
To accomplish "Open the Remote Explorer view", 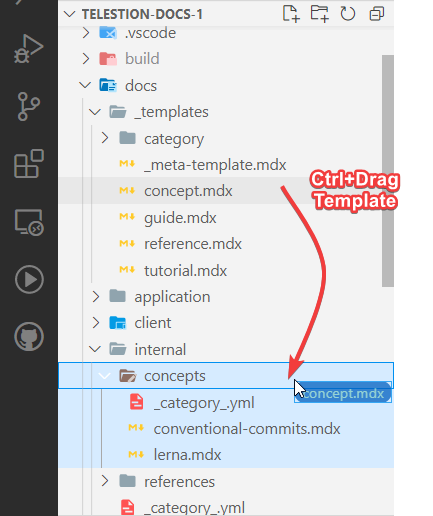I will pos(29,222).
